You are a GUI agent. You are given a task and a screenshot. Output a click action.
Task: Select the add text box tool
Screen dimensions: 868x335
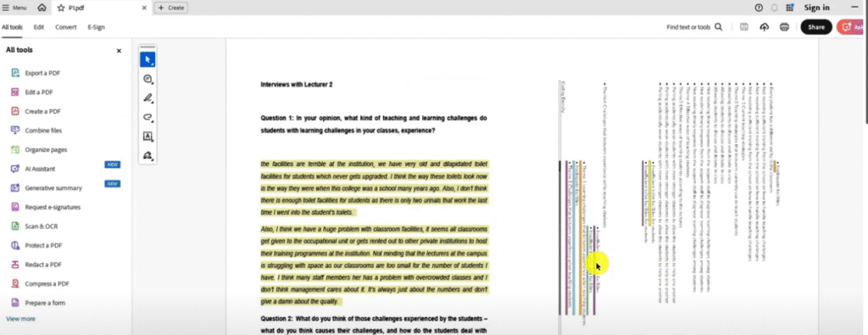[147, 137]
